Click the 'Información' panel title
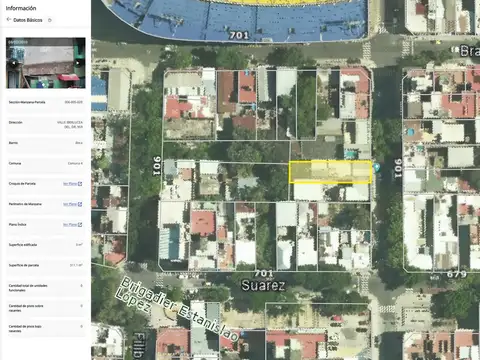This screenshot has height=360, width=480. click(21, 8)
